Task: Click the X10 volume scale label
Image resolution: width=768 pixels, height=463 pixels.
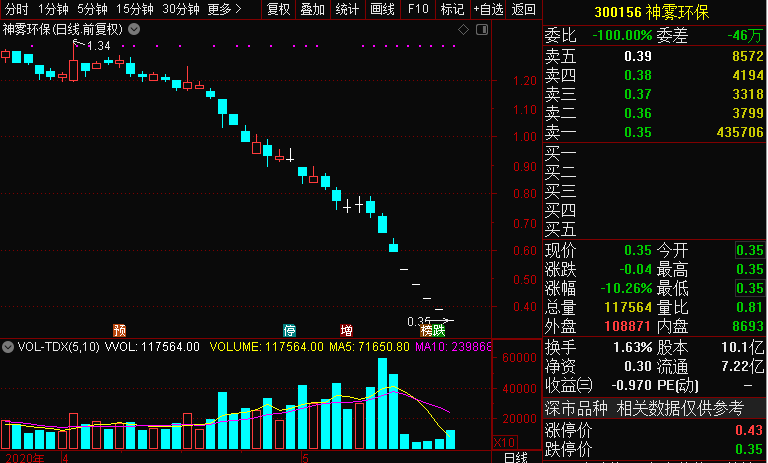Action: [x=504, y=442]
